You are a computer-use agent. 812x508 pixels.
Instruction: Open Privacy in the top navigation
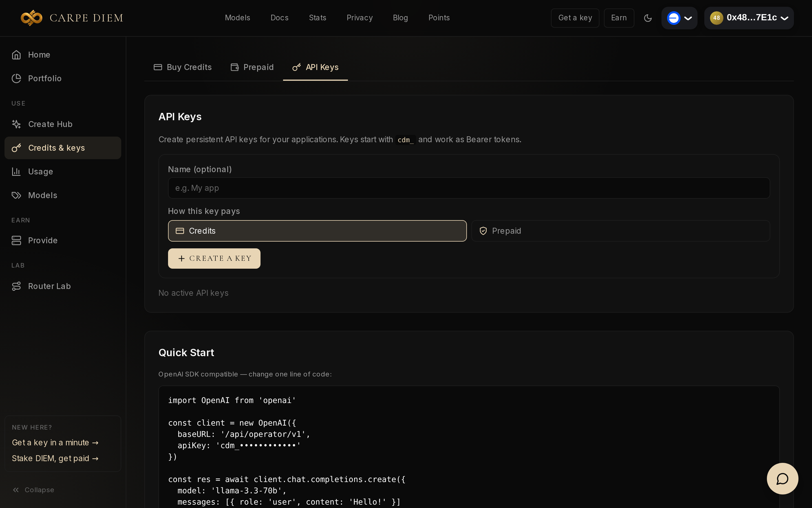pyautogui.click(x=359, y=18)
